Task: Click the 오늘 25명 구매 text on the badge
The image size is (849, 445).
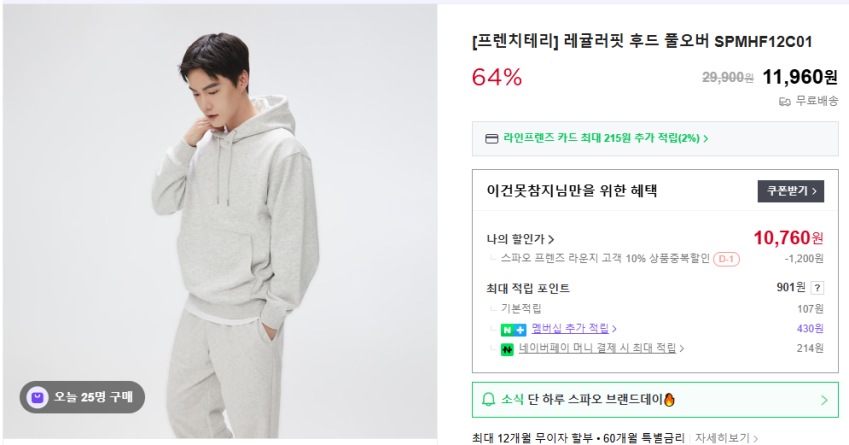Action: (x=93, y=397)
